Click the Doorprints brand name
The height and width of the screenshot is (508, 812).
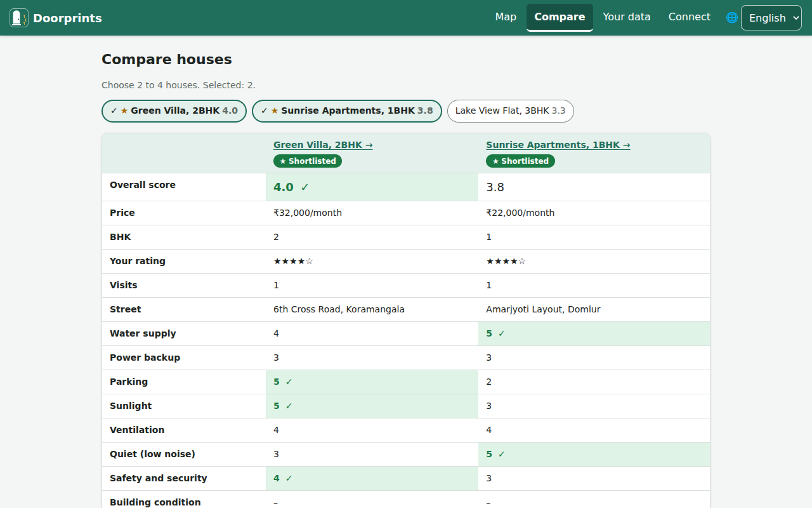coord(67,18)
